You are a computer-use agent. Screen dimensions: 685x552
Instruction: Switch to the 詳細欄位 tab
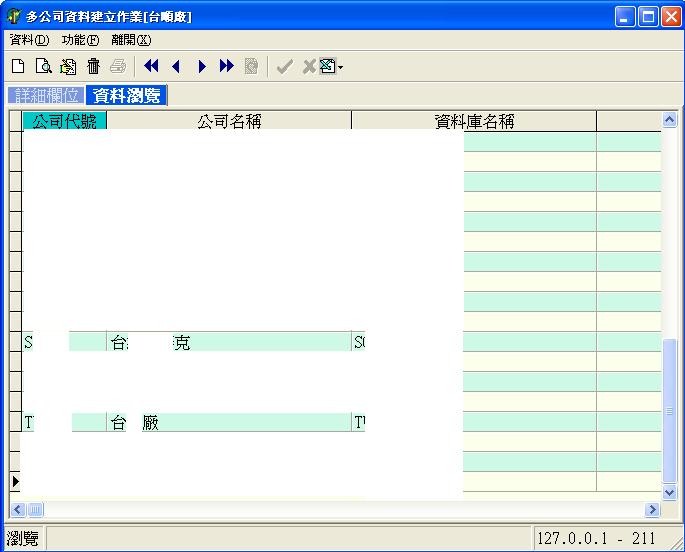pyautogui.click(x=46, y=95)
